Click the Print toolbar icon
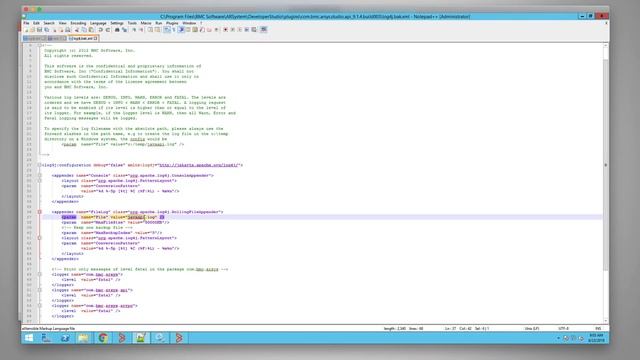The image size is (640, 360). [68, 30]
